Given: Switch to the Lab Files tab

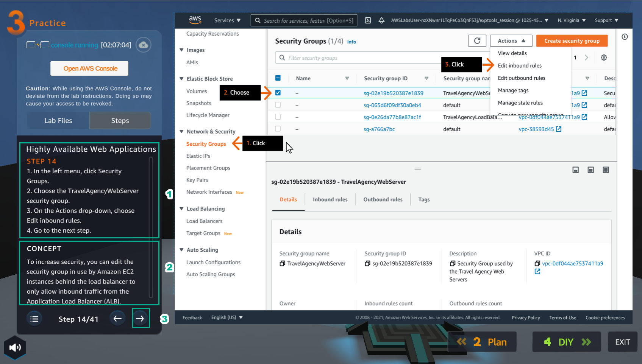Looking at the screenshot, I should tap(58, 120).
